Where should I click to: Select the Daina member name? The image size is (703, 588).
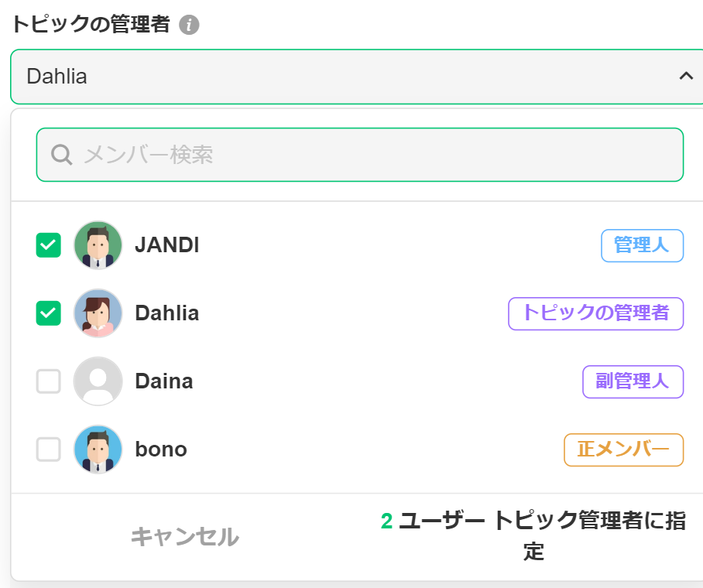(x=164, y=381)
